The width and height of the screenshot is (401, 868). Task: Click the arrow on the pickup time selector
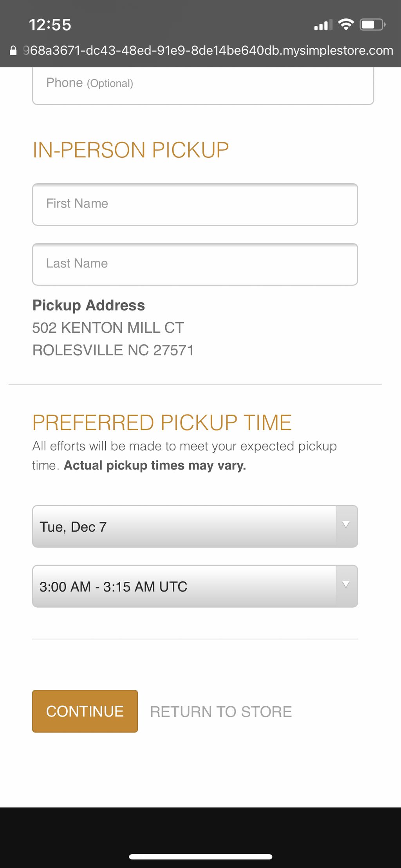(346, 585)
